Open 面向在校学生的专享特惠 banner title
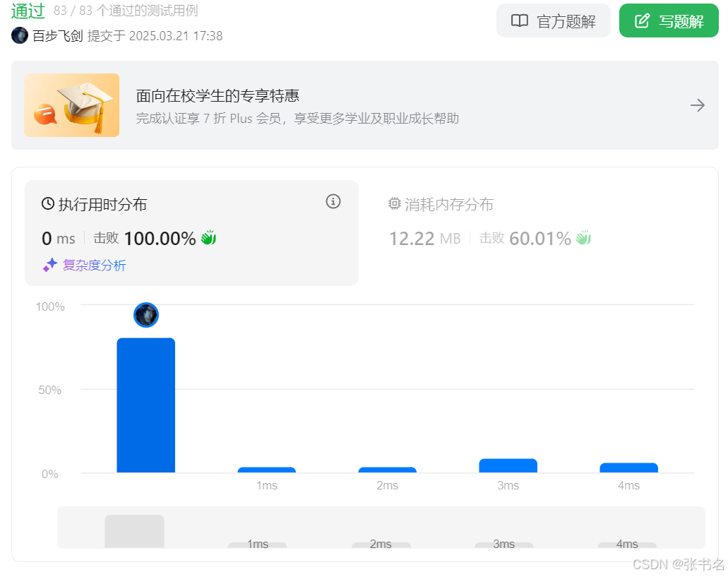This screenshot has height=577, width=728. pos(217,95)
